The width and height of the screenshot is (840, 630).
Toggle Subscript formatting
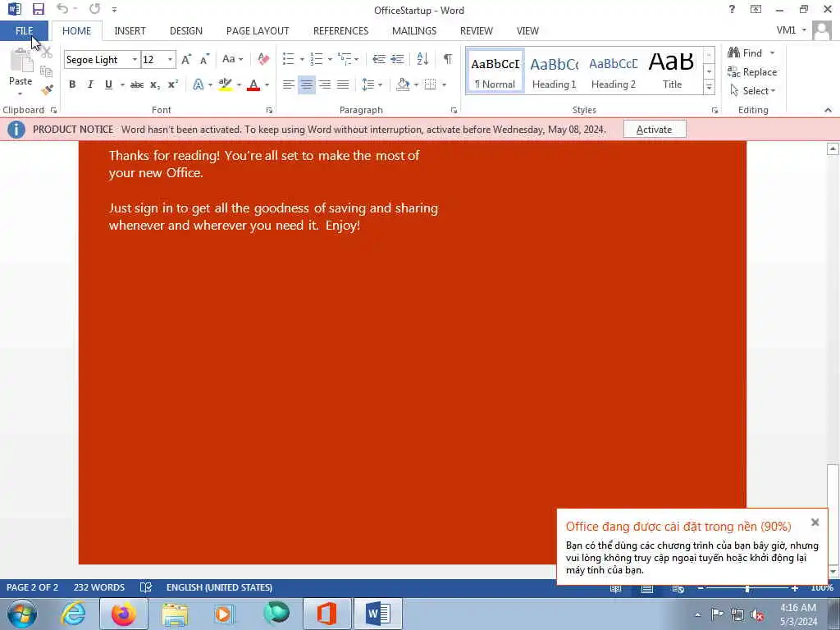[155, 84]
